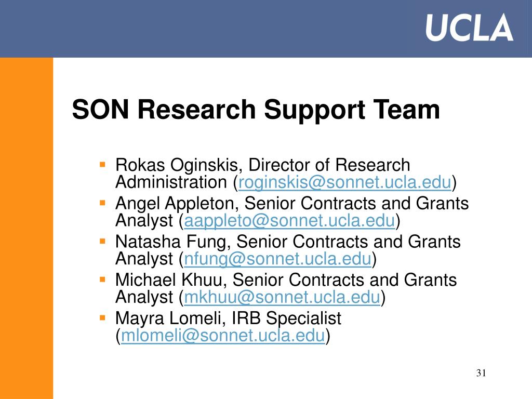
Task: Open the mkhuu@sonnet.ucla.edu email link
Action: (282, 297)
